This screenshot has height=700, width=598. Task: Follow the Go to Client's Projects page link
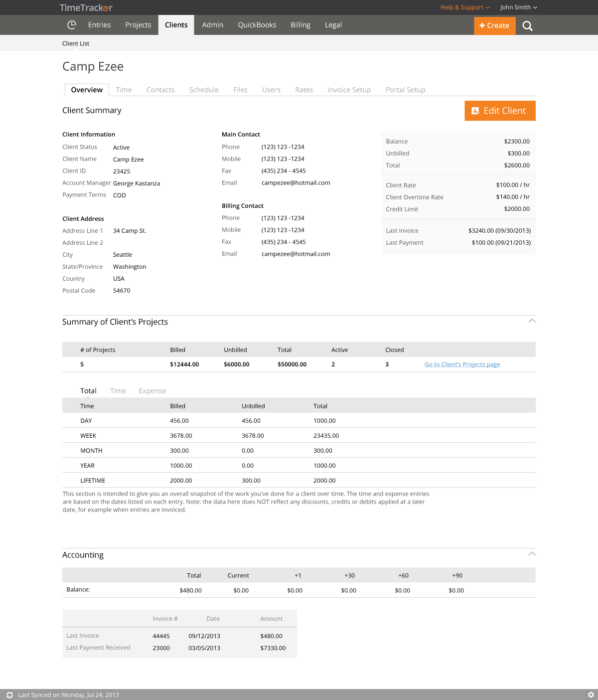462,364
